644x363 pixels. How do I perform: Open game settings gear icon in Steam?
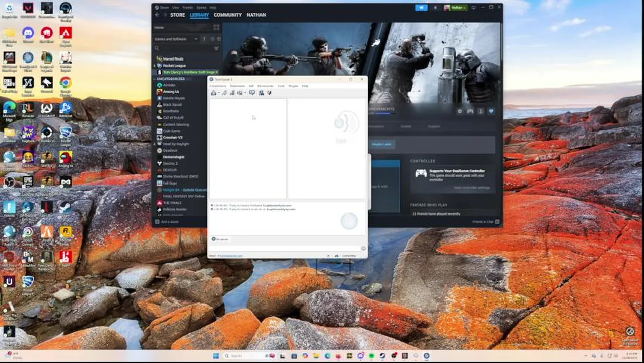[459, 111]
